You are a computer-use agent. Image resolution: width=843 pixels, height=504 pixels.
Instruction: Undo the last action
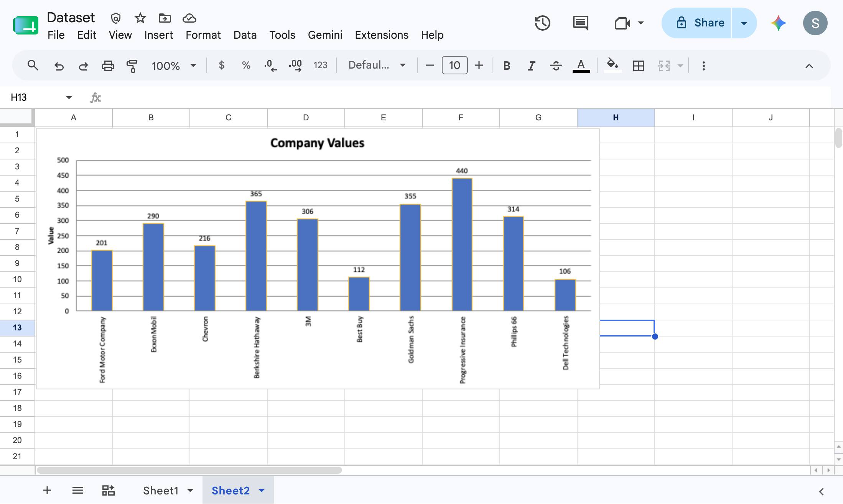click(59, 66)
